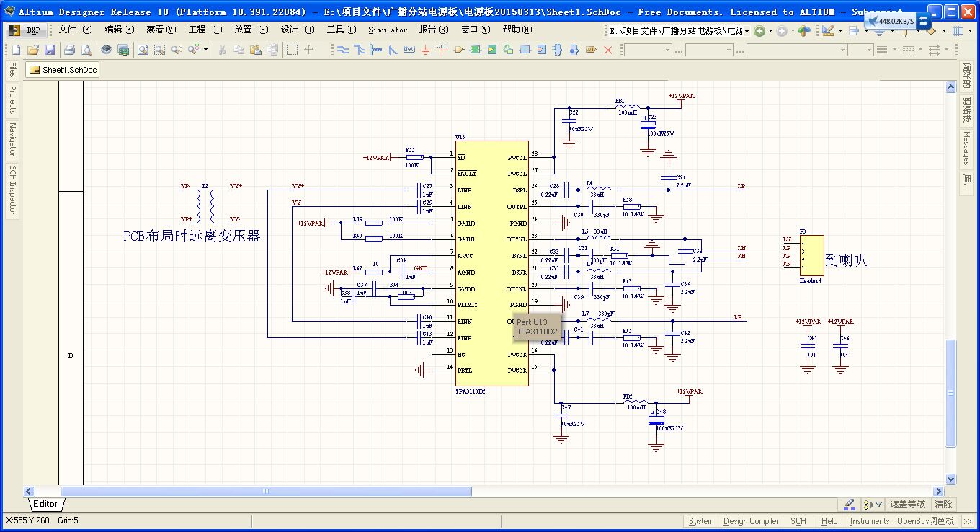
Task: Navigate back with the green arrow
Action: point(759,30)
